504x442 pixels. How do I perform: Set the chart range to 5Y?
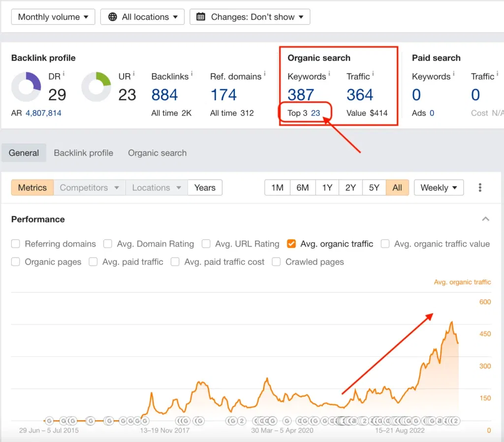[x=374, y=188]
